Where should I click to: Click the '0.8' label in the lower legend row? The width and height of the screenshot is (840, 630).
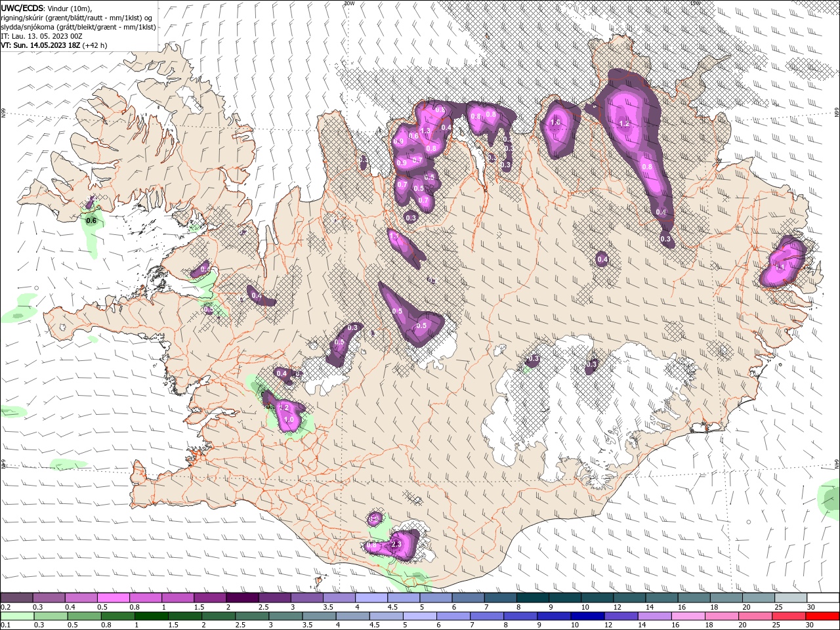[x=106, y=625]
